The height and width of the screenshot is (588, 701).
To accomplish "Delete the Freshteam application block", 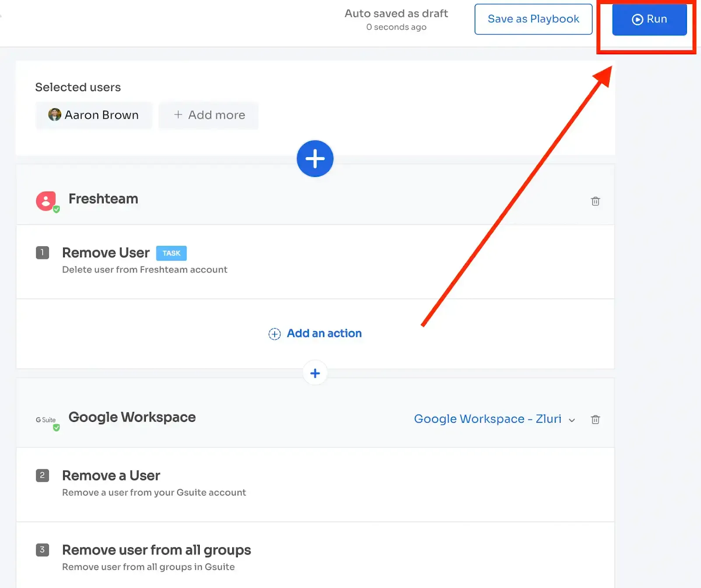I will click(595, 201).
